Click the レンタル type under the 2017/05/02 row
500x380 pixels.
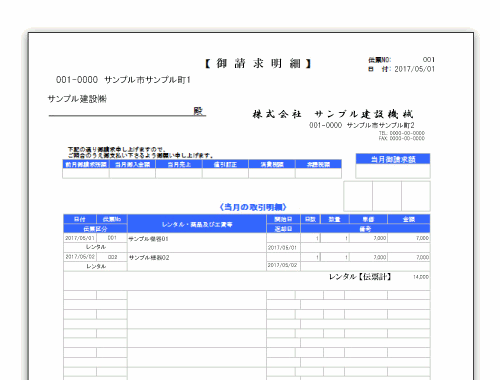pos(96,266)
